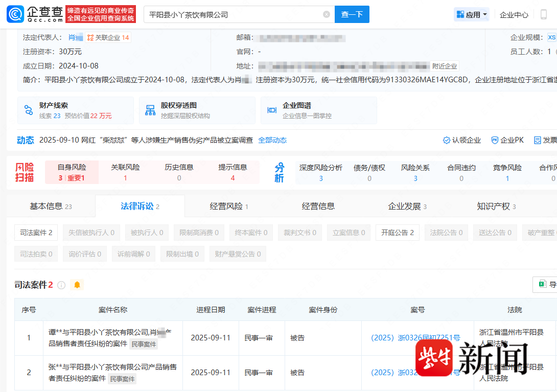Screen dimensions: 557x392
Task: Click the info icon beside 司法案件2
Action: click(x=61, y=285)
